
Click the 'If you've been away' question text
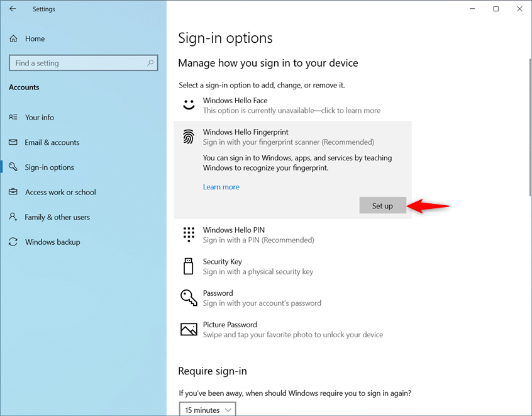[x=295, y=393]
